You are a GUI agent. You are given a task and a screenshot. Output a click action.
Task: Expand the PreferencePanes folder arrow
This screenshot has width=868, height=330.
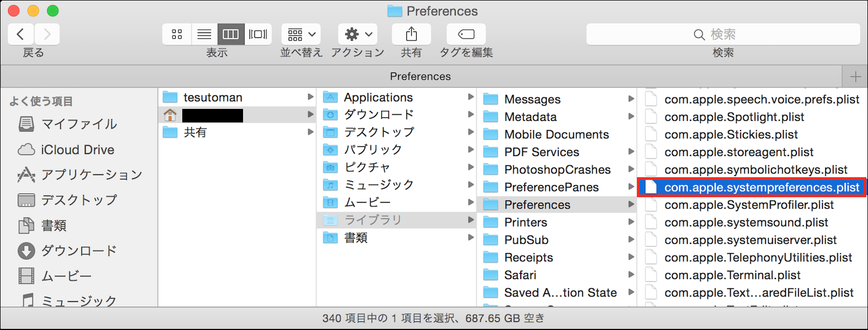click(x=631, y=187)
